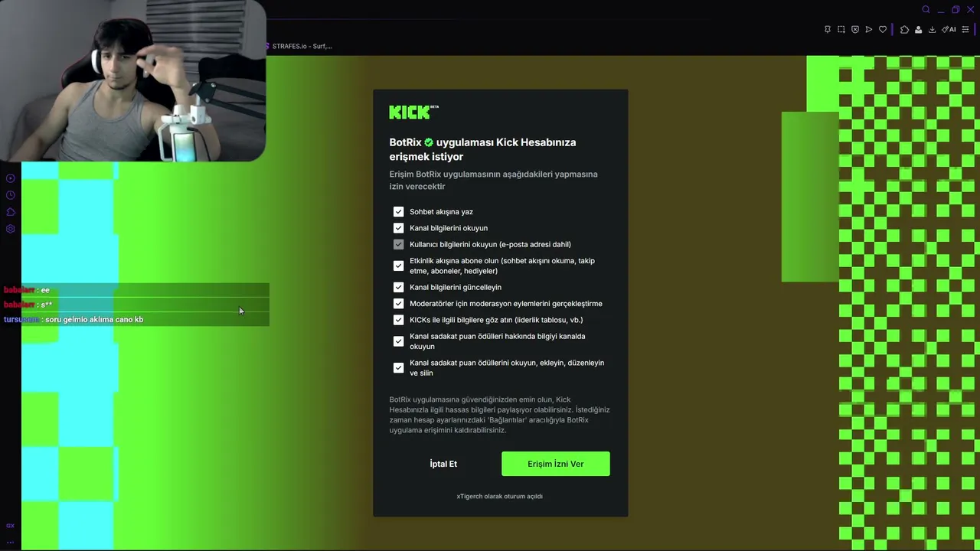Open the history clock icon in sidebar

(x=11, y=195)
